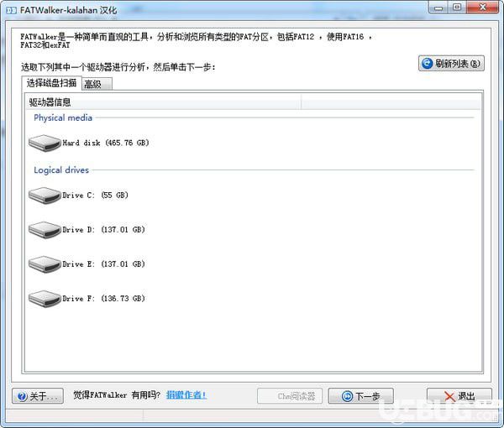Click the Drive D: disk icon
This screenshot has height=428, width=504.
pyautogui.click(x=45, y=230)
